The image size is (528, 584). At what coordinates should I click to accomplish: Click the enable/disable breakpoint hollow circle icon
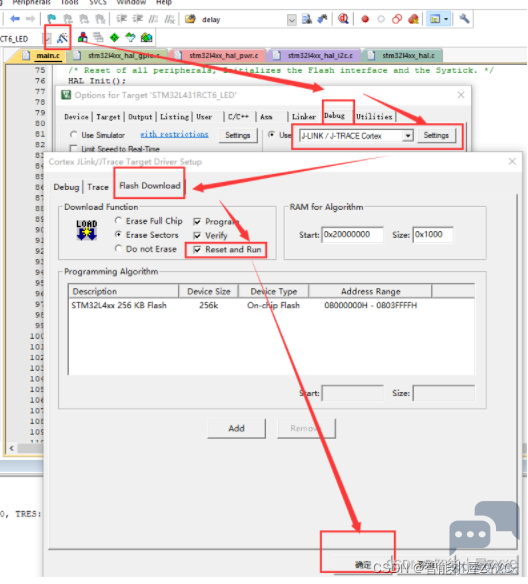coord(381,19)
